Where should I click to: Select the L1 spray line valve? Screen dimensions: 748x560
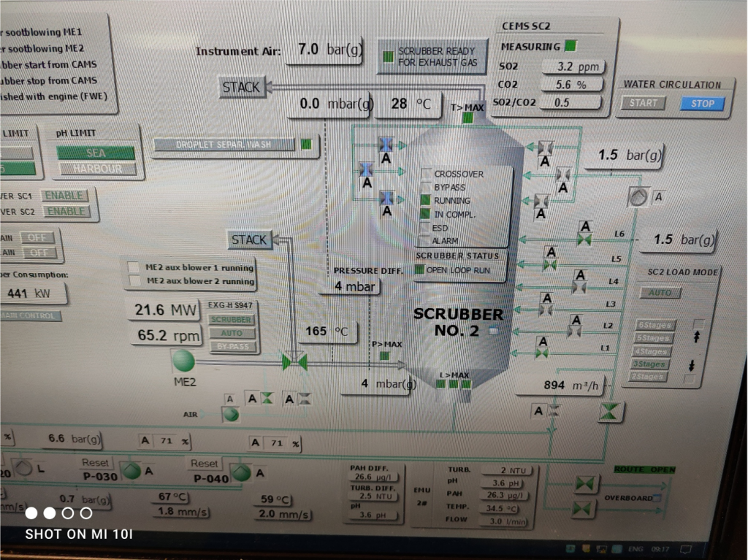[542, 353]
